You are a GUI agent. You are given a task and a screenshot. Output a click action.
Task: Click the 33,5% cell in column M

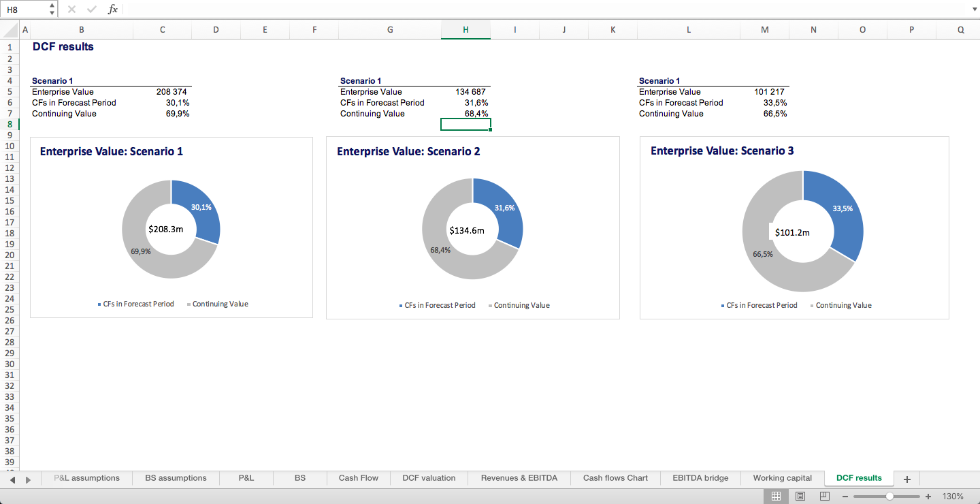click(x=765, y=103)
